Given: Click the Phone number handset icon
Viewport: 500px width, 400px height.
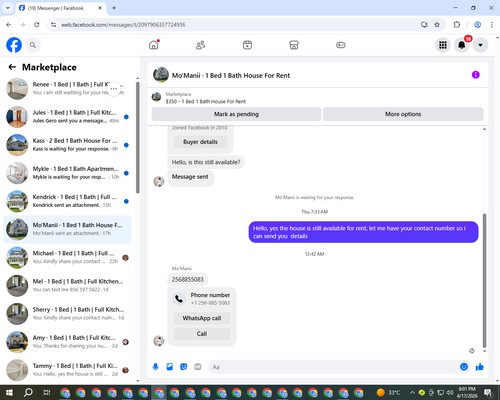Looking at the screenshot, I should [179, 299].
